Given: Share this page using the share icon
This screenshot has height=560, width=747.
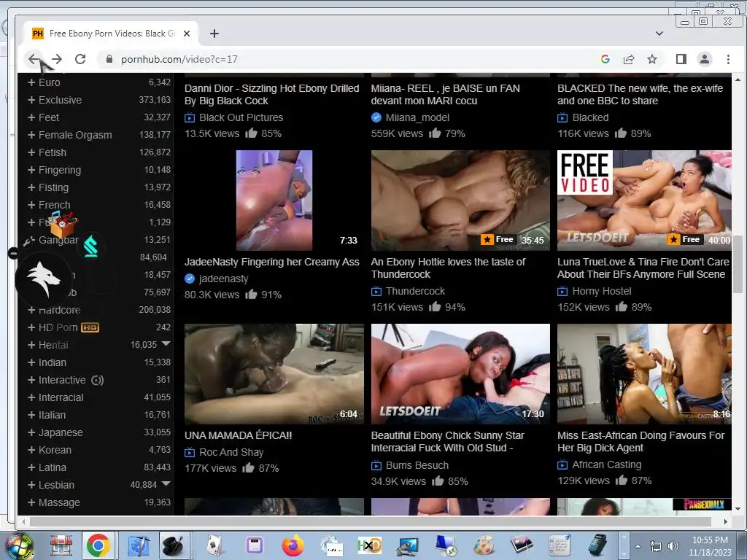Looking at the screenshot, I should click(x=629, y=59).
